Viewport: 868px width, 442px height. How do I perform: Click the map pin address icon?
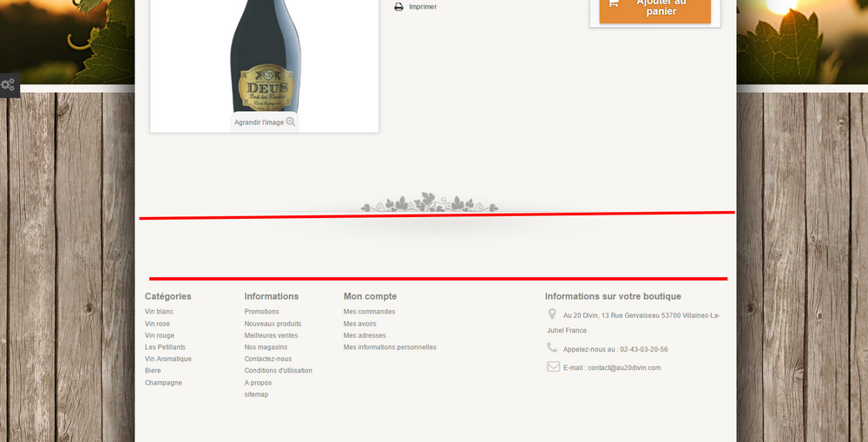click(x=552, y=314)
